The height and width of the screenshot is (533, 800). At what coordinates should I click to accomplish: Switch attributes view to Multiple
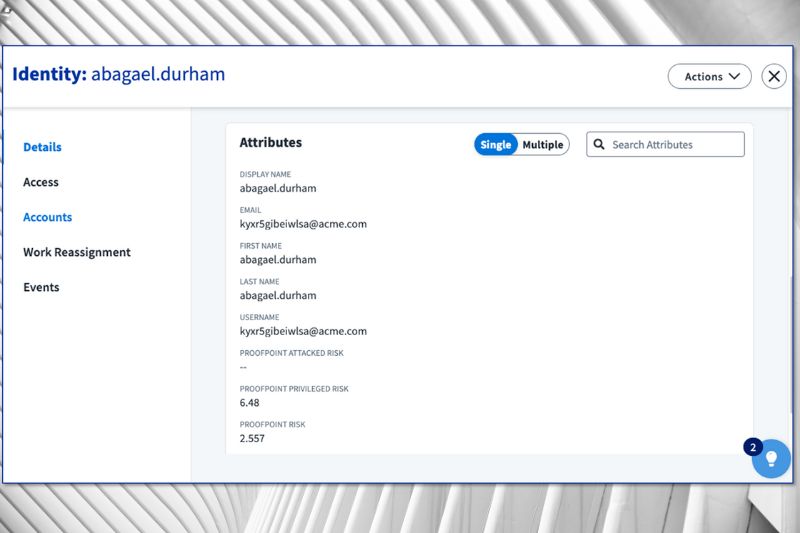click(x=543, y=145)
